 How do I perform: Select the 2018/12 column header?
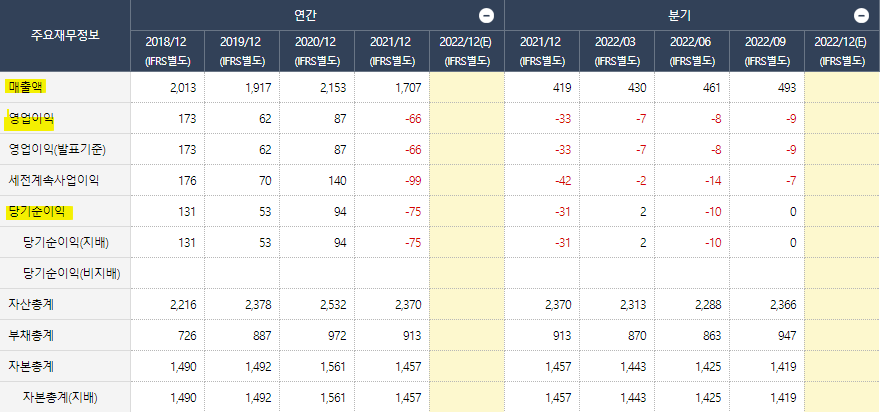coord(167,51)
